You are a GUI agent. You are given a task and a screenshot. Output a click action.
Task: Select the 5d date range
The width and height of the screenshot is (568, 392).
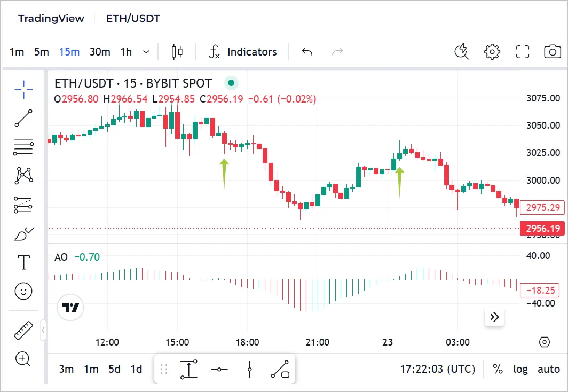114,369
